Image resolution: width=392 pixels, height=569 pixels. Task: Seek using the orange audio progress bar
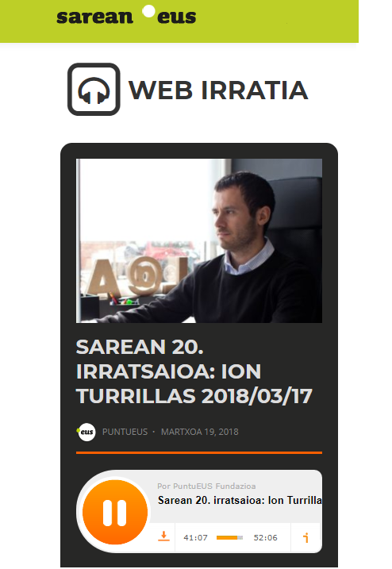click(229, 537)
